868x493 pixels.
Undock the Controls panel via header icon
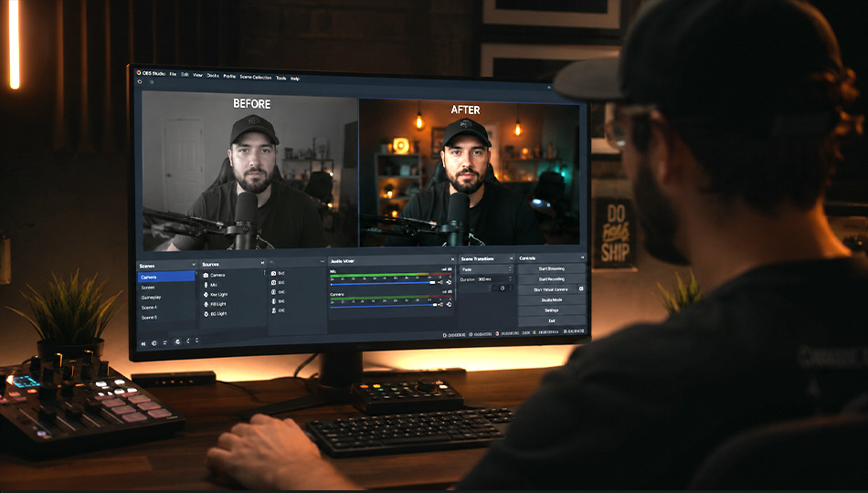point(582,257)
